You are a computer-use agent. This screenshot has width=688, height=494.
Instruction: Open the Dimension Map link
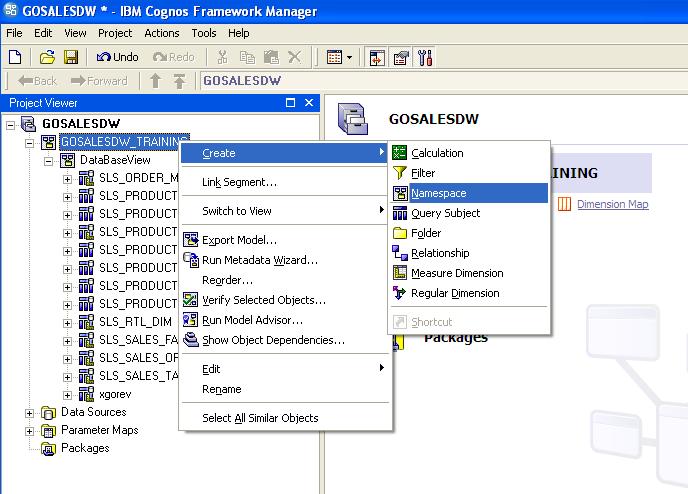(x=613, y=204)
